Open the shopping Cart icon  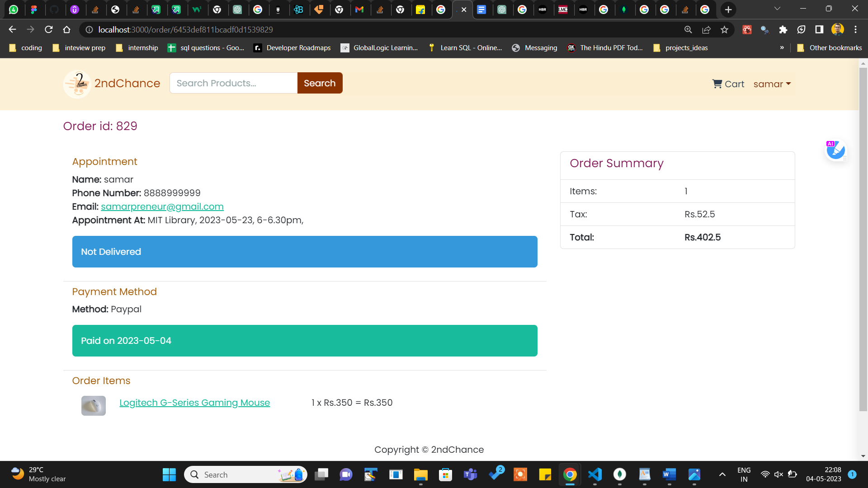[717, 84]
